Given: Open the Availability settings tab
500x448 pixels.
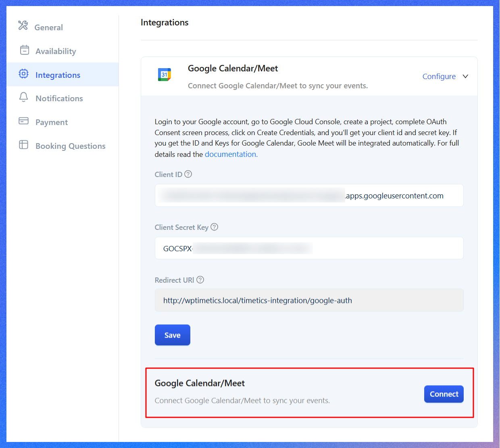Looking at the screenshot, I should click(x=62, y=51).
